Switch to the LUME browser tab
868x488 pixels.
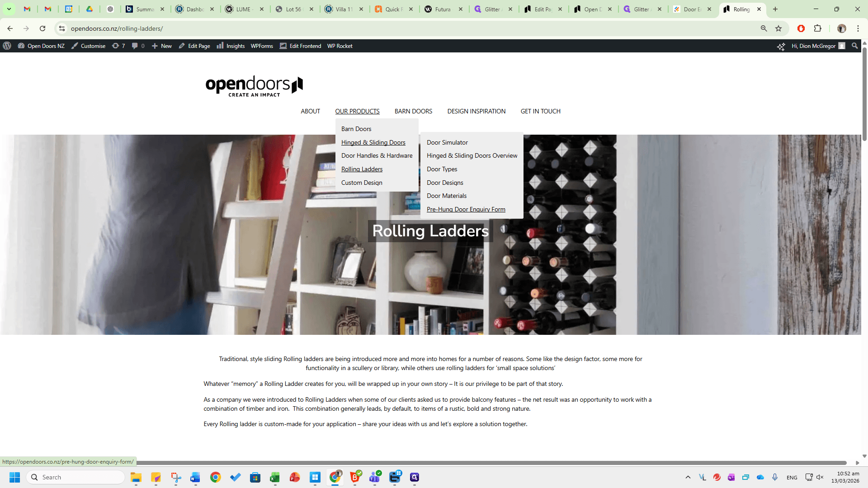tap(244, 9)
